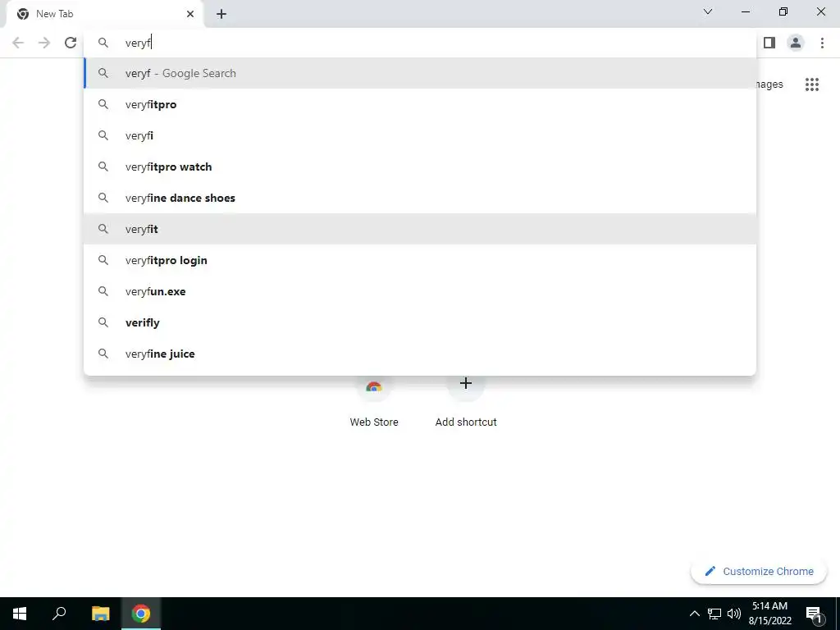Open Customize Chrome
The width and height of the screenshot is (840, 630).
[759, 571]
